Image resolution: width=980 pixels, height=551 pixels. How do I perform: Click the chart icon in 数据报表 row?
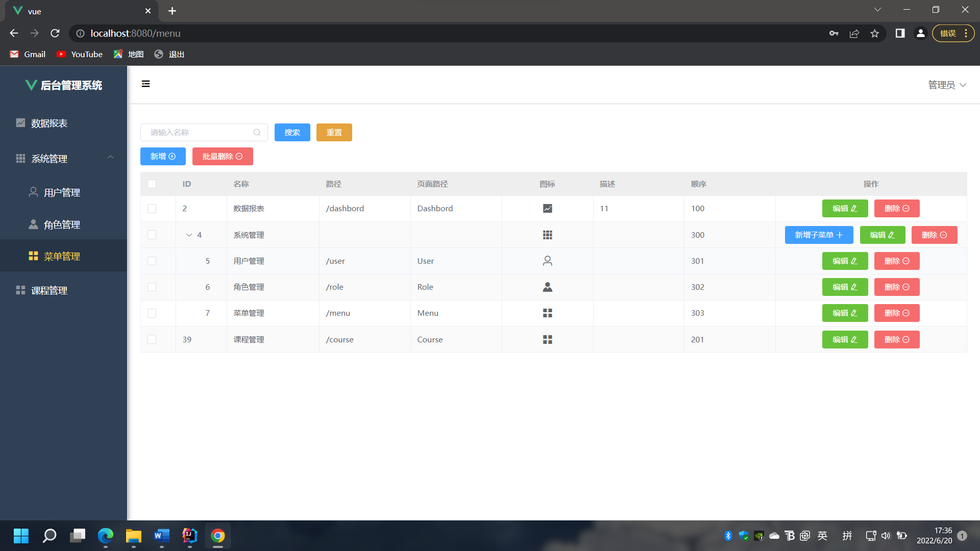point(547,208)
